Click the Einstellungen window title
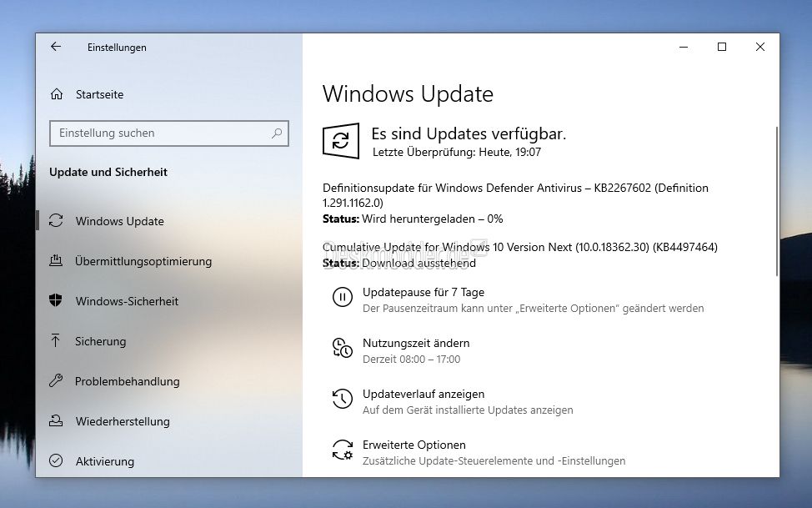Screen dimensions: 812x508 117,48
